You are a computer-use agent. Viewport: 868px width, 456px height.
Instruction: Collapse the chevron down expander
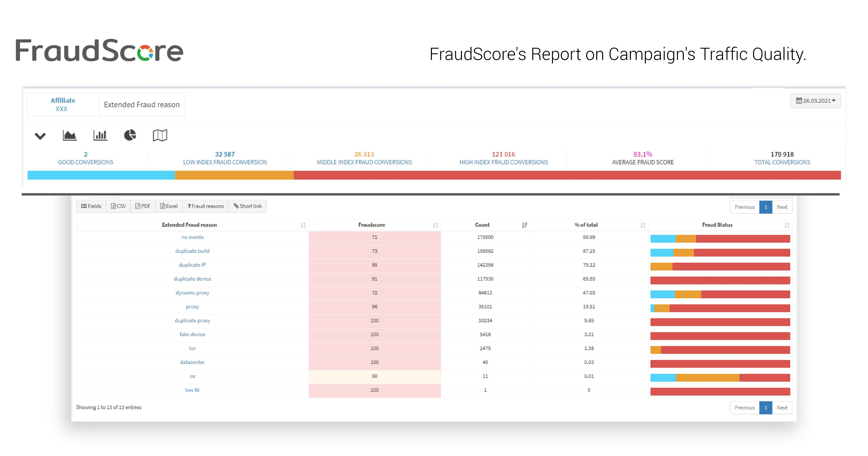pos(40,136)
